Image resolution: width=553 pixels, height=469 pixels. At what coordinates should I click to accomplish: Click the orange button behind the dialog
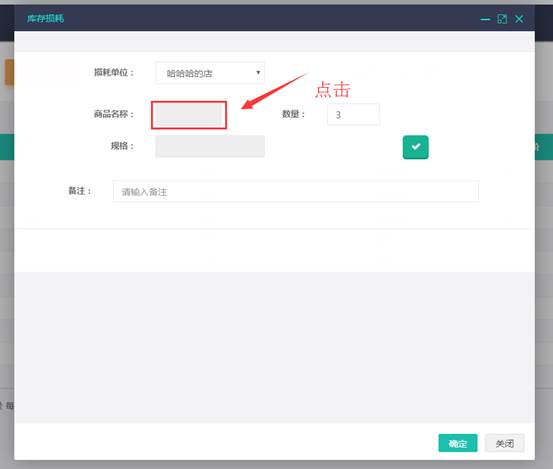coord(9,72)
